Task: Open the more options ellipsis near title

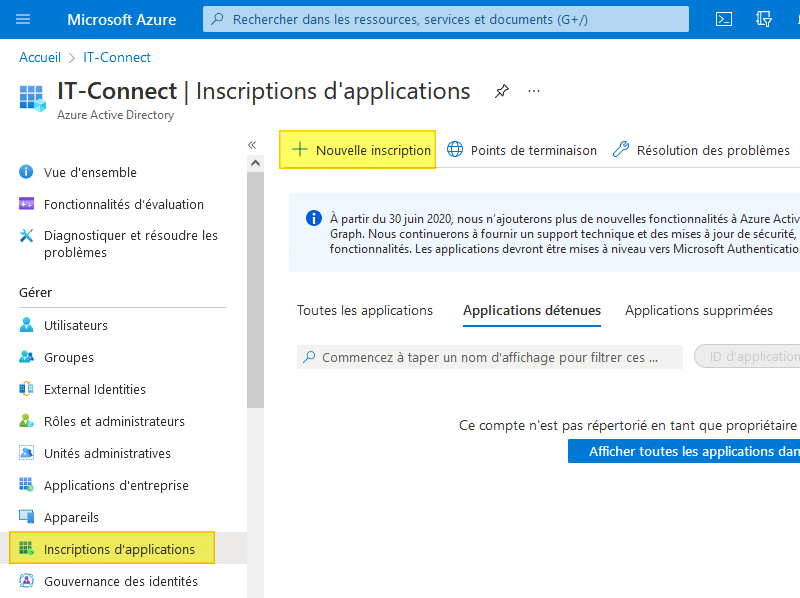Action: pyautogui.click(x=534, y=91)
